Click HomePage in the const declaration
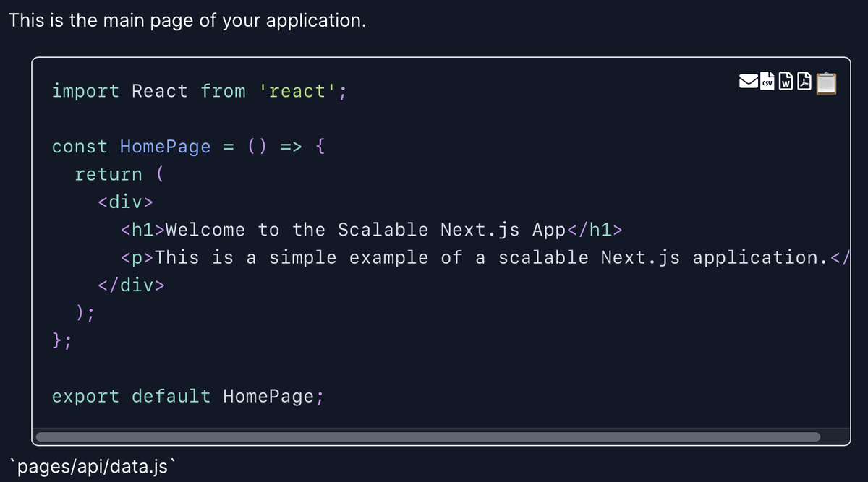The height and width of the screenshot is (482, 868). (165, 147)
